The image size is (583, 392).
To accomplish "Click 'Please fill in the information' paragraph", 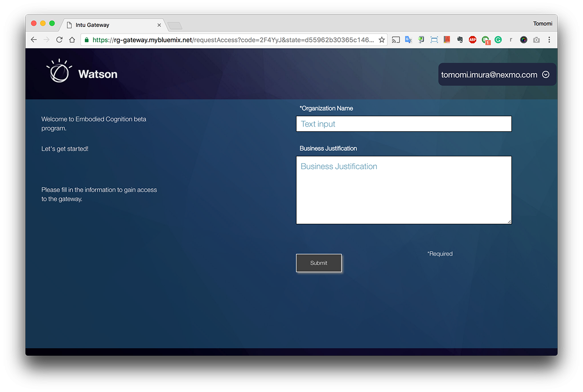I will pyautogui.click(x=99, y=194).
